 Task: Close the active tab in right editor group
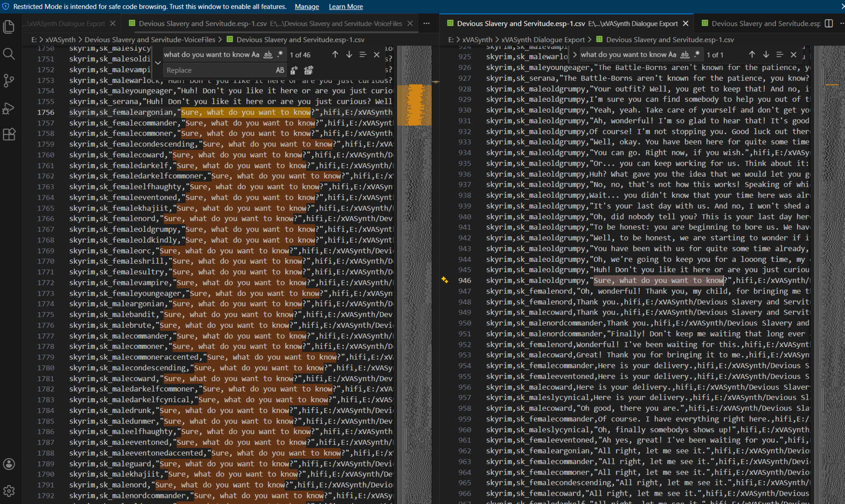click(685, 23)
